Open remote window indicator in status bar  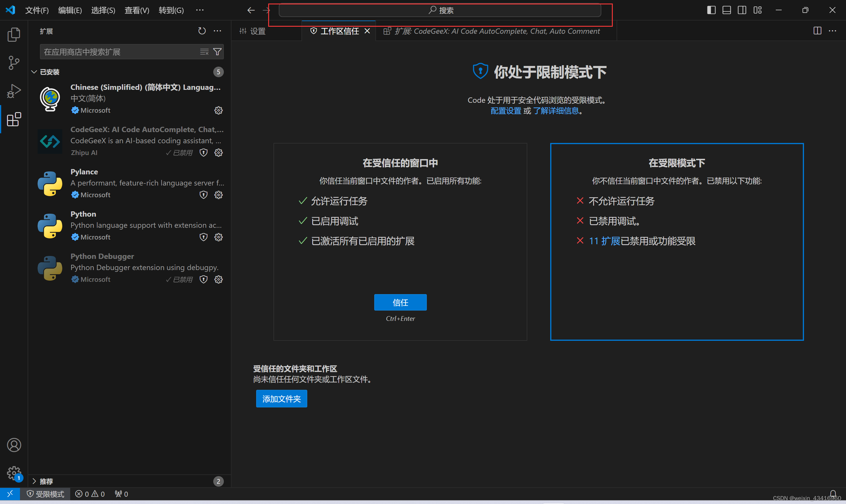(10, 493)
